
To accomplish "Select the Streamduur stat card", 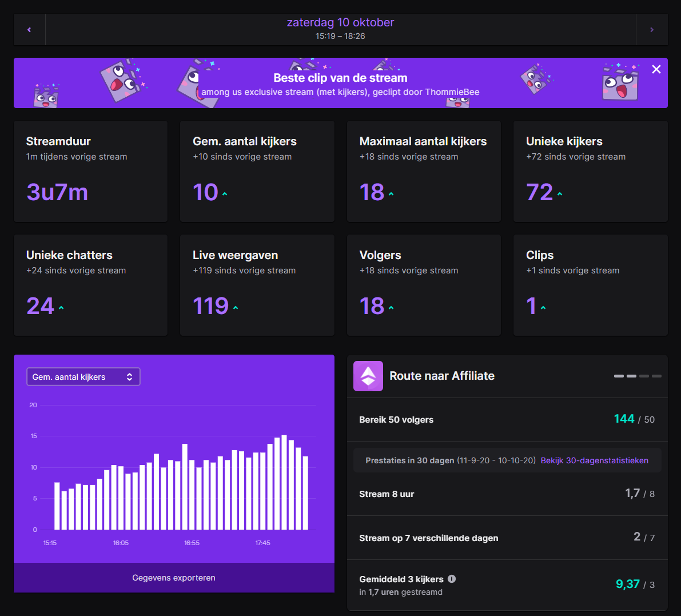I will click(90, 171).
